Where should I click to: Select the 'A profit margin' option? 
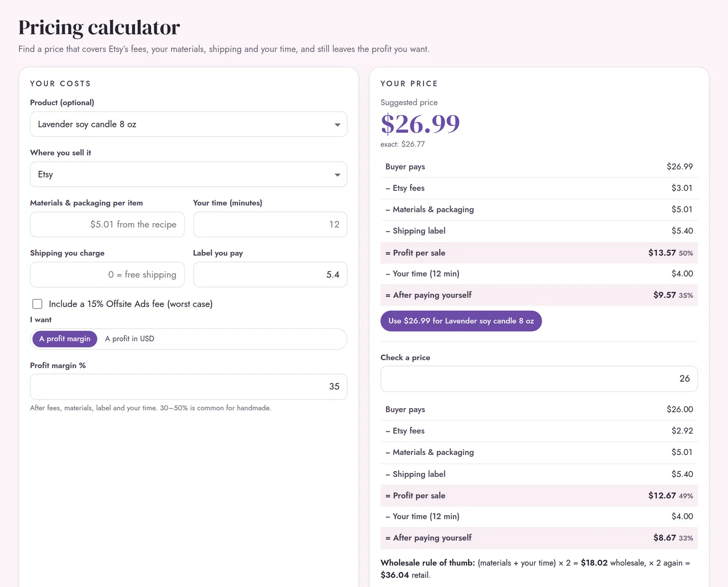click(x=65, y=339)
